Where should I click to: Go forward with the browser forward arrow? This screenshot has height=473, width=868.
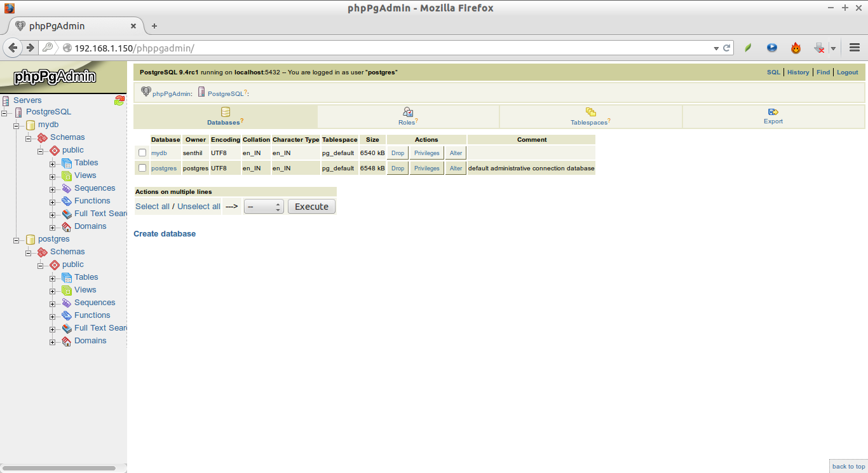[x=30, y=48]
